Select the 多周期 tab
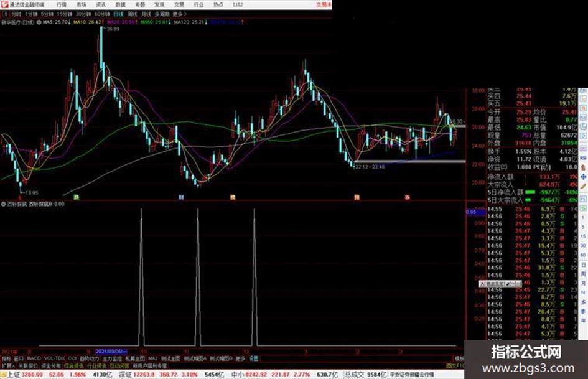The width and height of the screenshot is (588, 379). 162,14
